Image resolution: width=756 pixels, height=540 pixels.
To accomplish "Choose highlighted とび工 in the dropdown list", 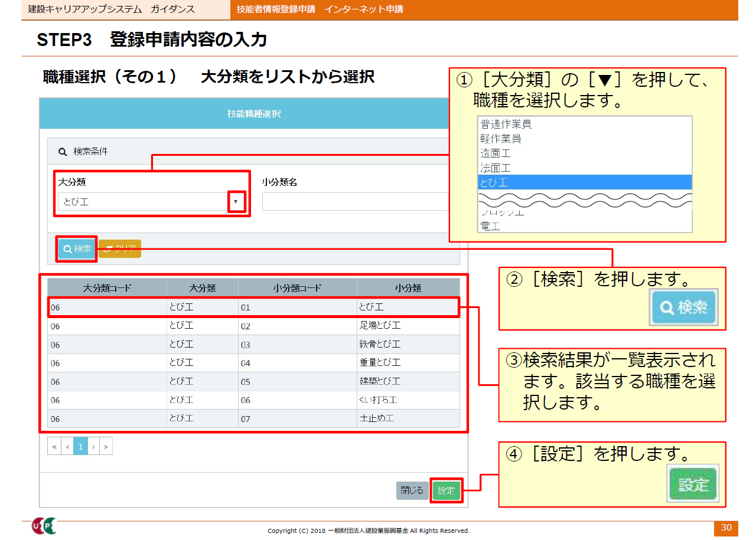I will (585, 182).
